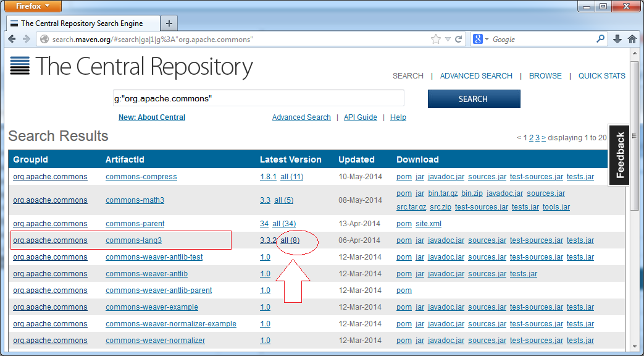The height and width of the screenshot is (356, 644).
Task: Open the commons-lang3 artifact link
Action: click(133, 240)
